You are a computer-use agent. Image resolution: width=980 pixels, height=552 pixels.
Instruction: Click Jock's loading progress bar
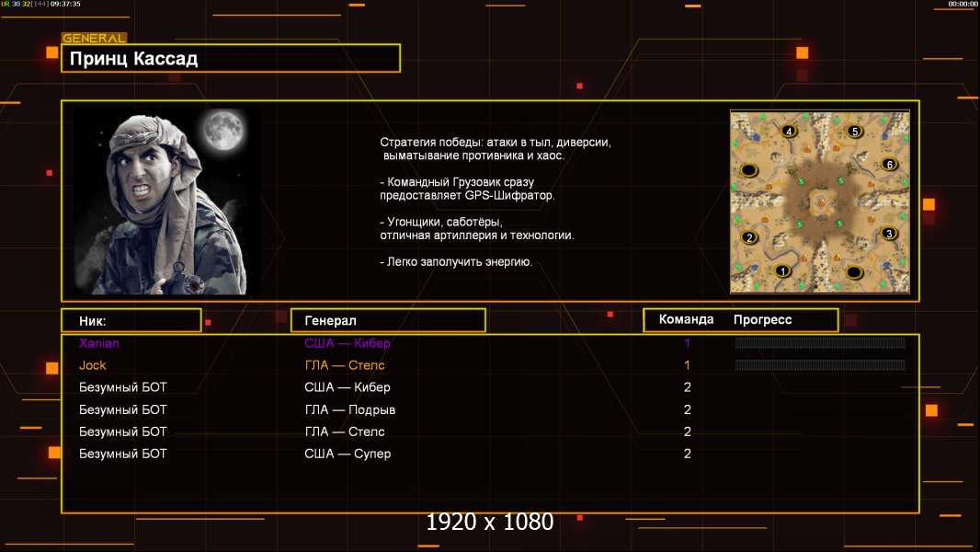point(820,364)
